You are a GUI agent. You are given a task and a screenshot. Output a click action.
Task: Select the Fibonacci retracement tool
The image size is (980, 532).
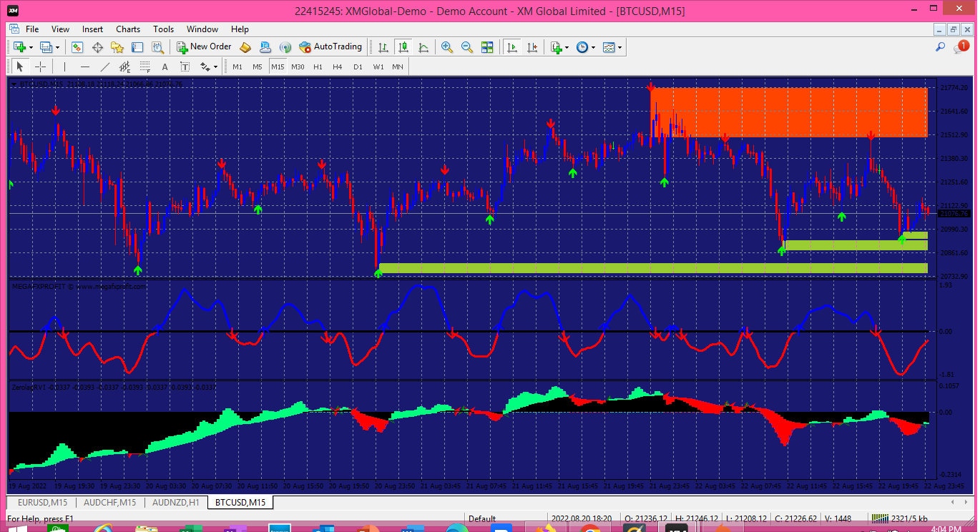point(145,66)
